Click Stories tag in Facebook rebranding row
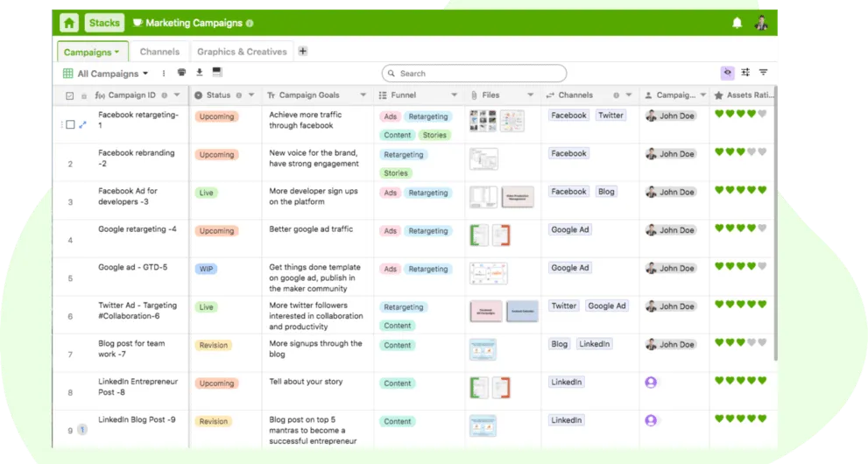 coord(395,173)
